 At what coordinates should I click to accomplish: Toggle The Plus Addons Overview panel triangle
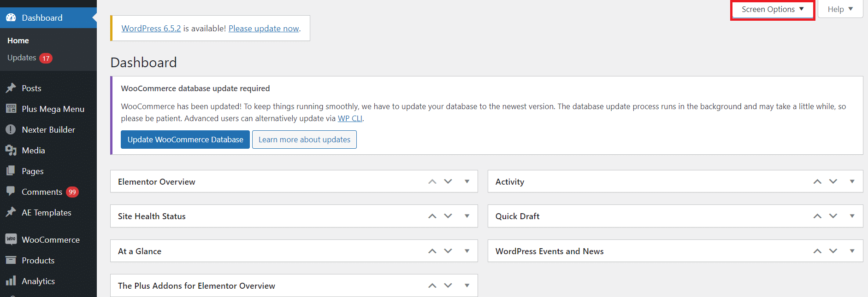tap(467, 285)
